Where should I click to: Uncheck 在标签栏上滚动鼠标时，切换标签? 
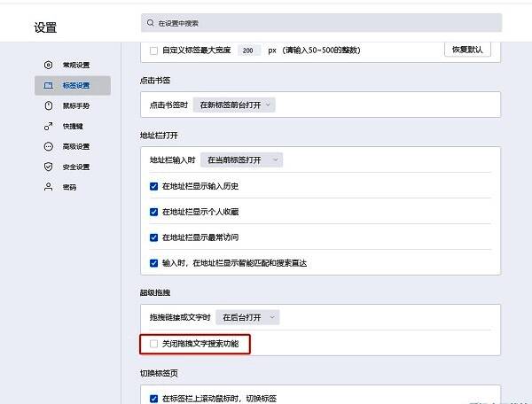pos(153,399)
